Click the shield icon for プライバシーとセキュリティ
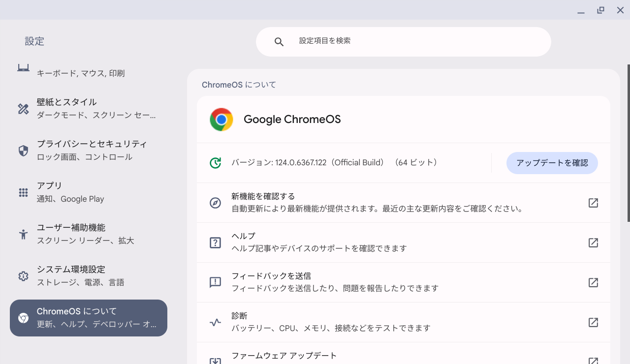Viewport: 630px width, 364px height. (x=23, y=151)
